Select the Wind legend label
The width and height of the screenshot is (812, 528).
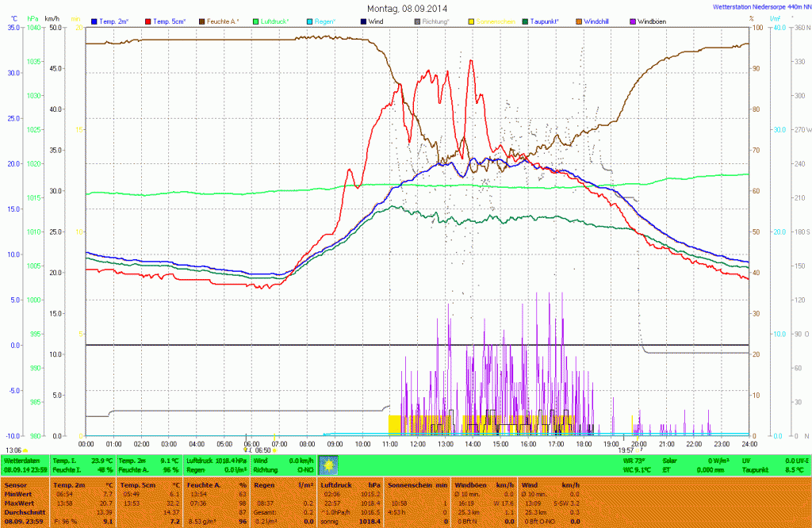click(x=377, y=21)
